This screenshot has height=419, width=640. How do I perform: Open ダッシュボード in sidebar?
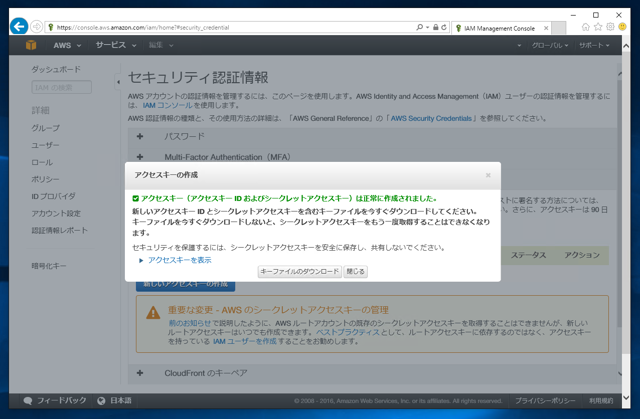[56, 69]
